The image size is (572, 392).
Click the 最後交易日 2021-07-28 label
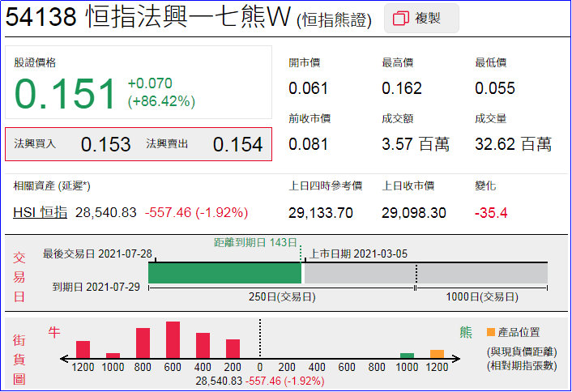point(97,254)
